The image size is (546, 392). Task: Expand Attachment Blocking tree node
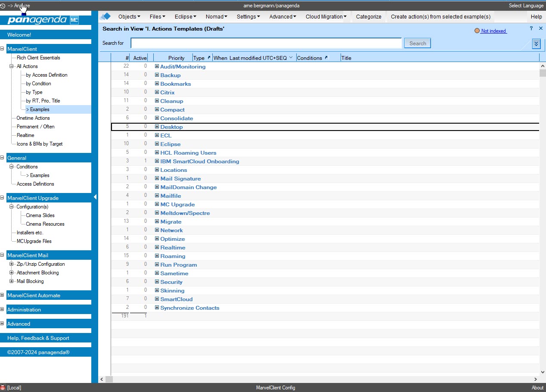[12, 273]
